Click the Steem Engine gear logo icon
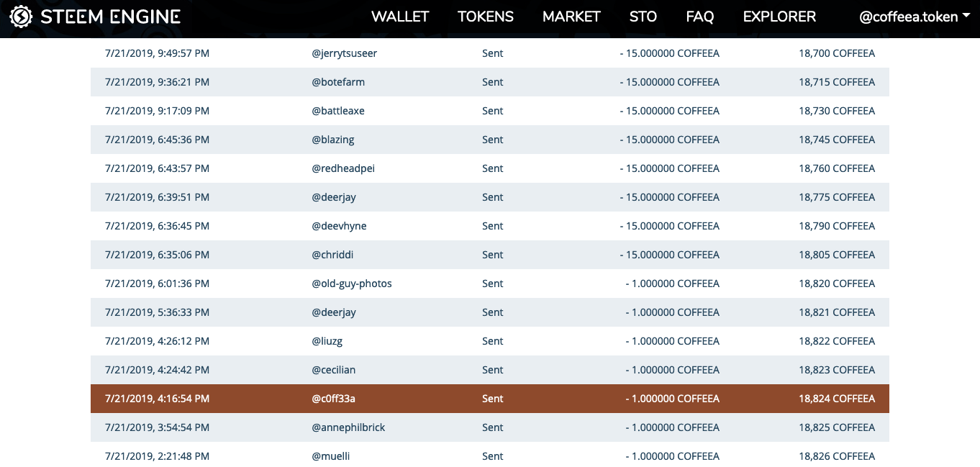 click(21, 16)
